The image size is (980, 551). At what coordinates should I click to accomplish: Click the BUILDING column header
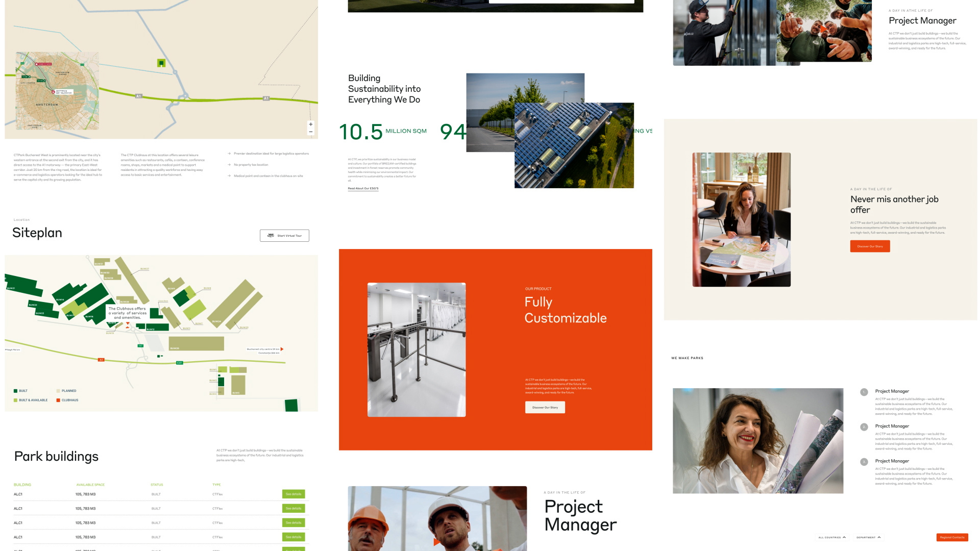point(22,485)
